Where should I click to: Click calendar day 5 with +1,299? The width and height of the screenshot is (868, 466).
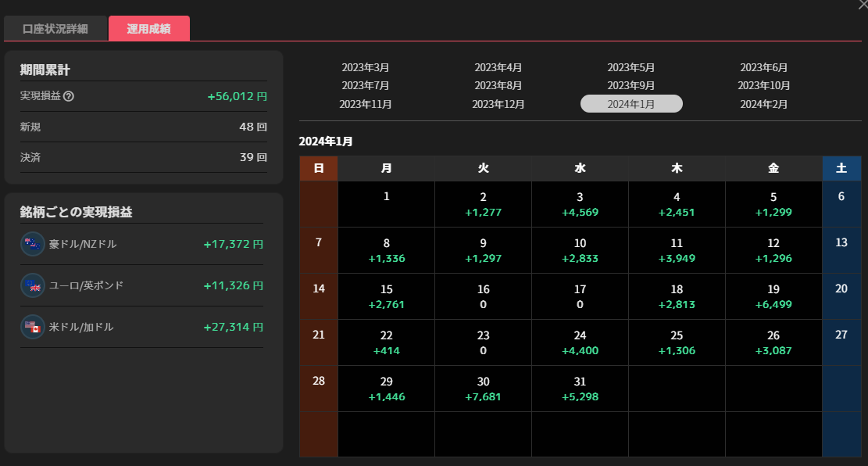tap(773, 205)
